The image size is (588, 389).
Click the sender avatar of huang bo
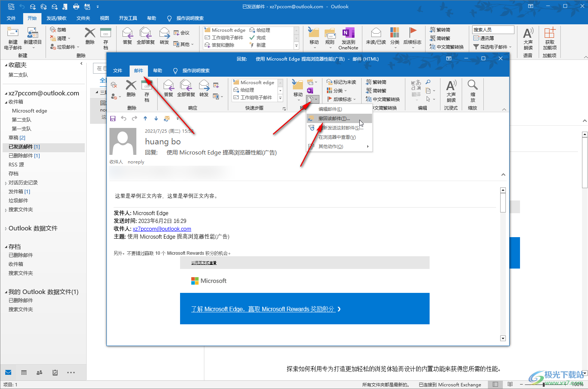(123, 141)
